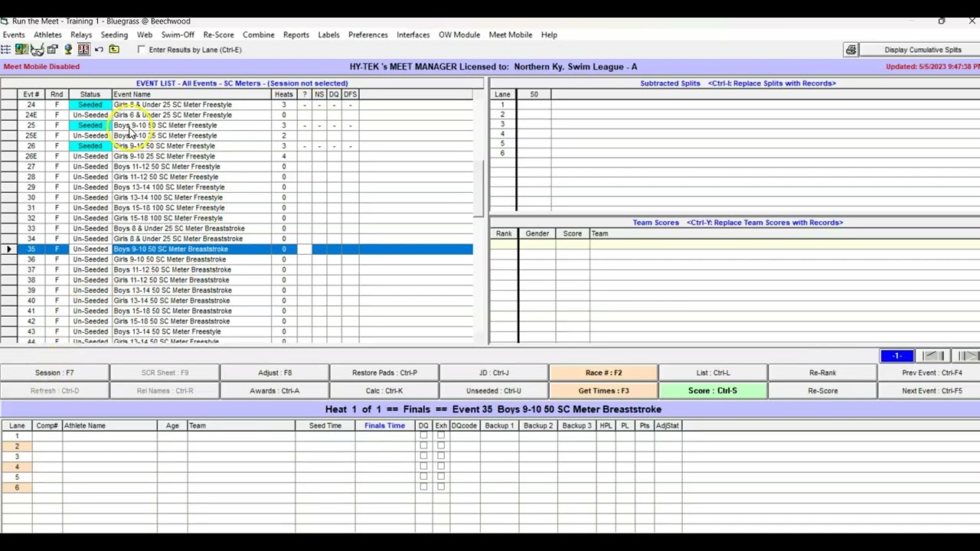Open the OW Module menu

(459, 34)
